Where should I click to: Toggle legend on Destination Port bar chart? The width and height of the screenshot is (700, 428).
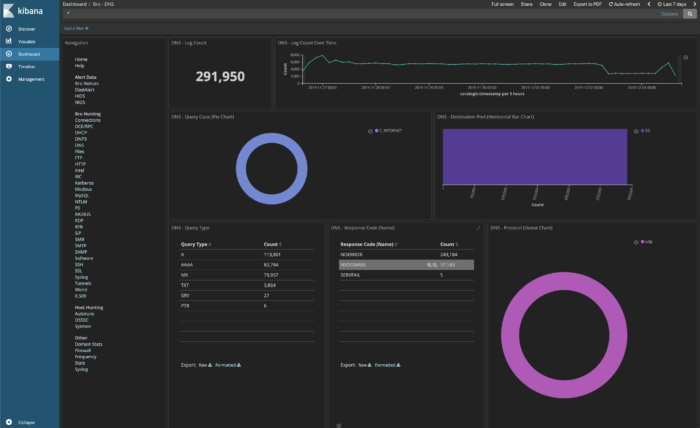coord(636,131)
